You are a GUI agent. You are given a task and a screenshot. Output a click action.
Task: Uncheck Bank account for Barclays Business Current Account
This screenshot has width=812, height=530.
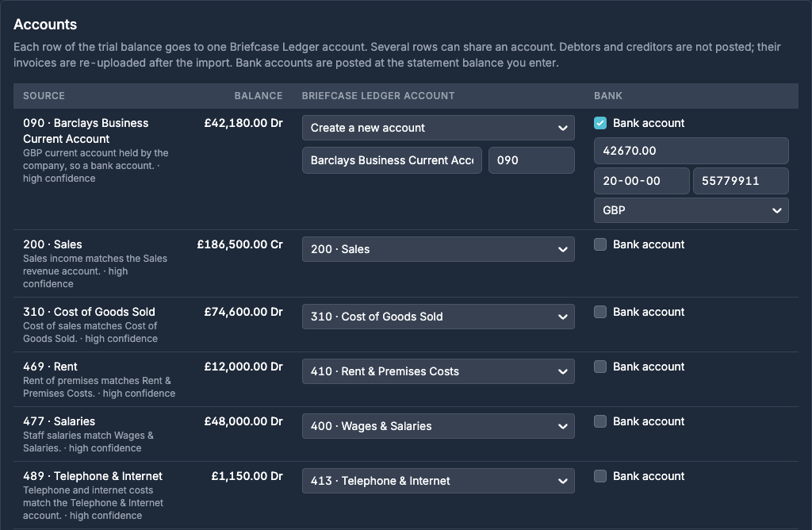coord(600,123)
